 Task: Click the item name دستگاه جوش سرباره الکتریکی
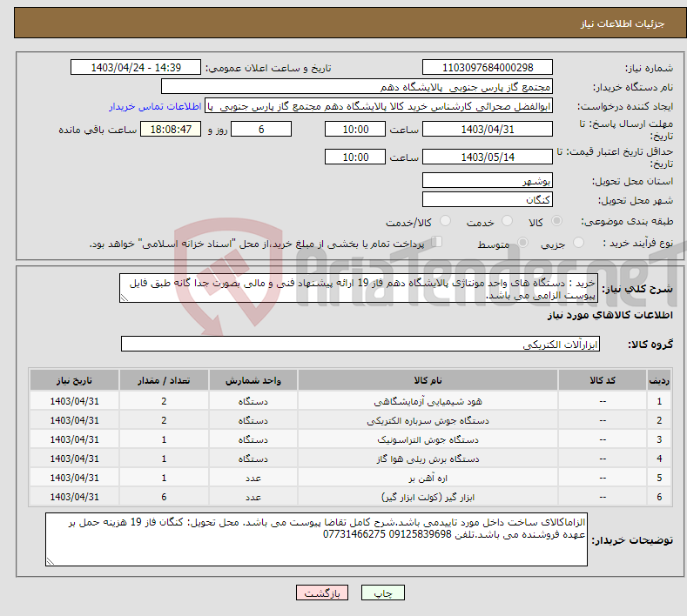(428, 420)
